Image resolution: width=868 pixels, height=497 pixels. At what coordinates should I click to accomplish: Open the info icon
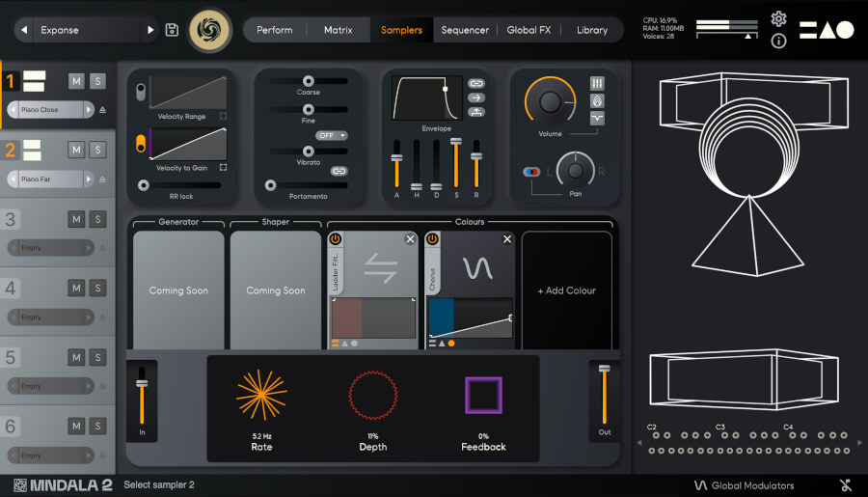[x=778, y=41]
